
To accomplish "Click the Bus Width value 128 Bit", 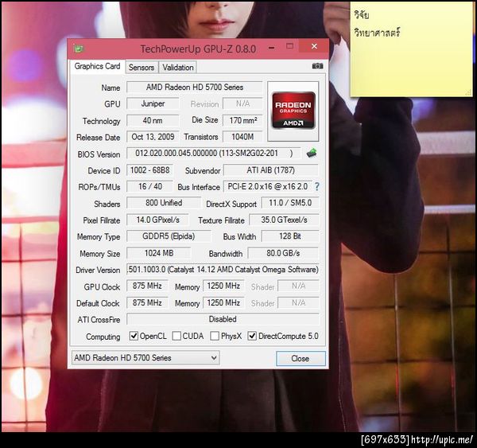I will 290,236.
